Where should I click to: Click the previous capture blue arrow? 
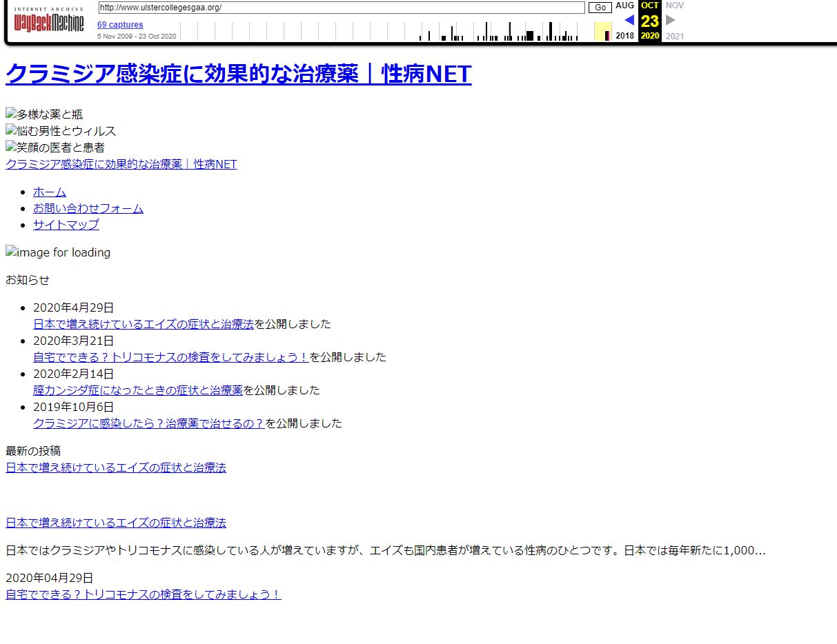(629, 20)
